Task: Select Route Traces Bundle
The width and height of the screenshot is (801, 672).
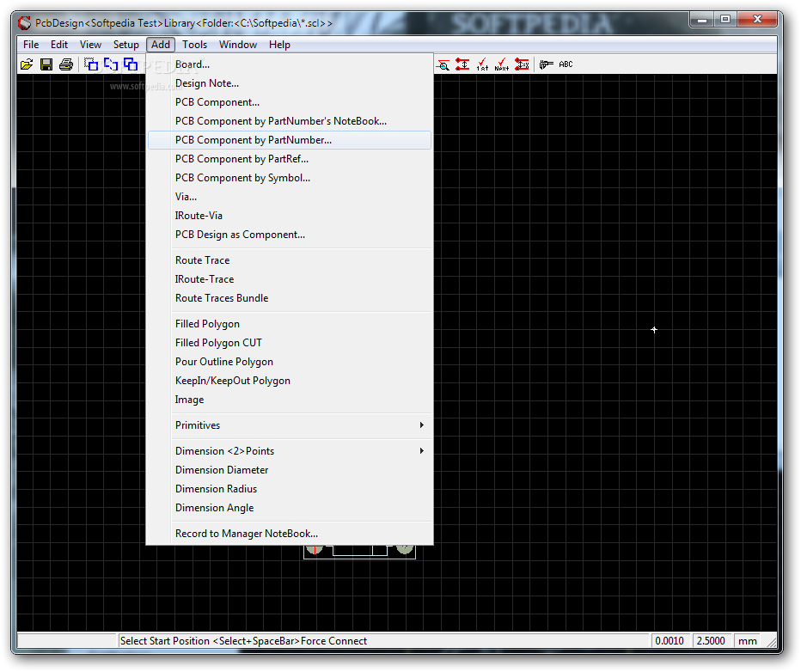Action: click(290, 298)
